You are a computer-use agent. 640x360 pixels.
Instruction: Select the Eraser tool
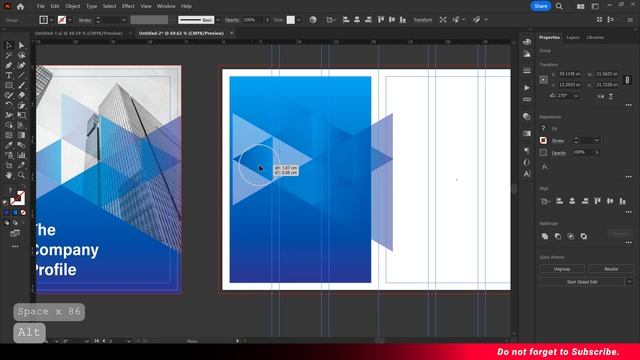click(x=21, y=95)
